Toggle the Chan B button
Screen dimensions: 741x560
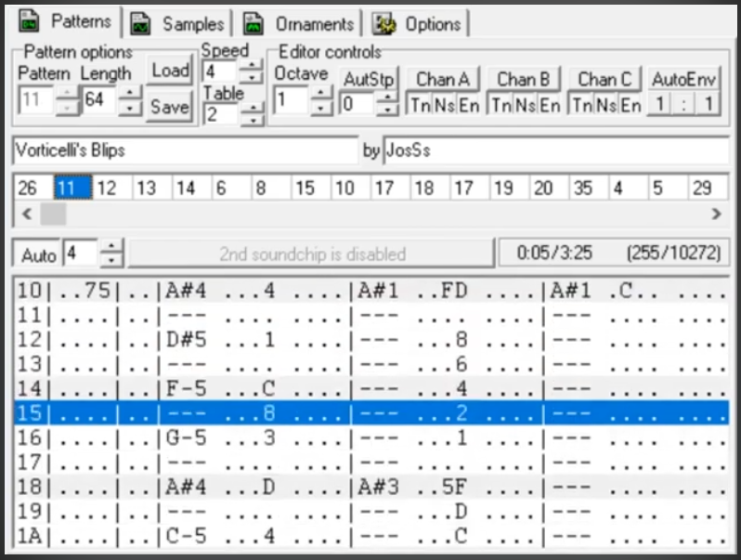point(523,79)
